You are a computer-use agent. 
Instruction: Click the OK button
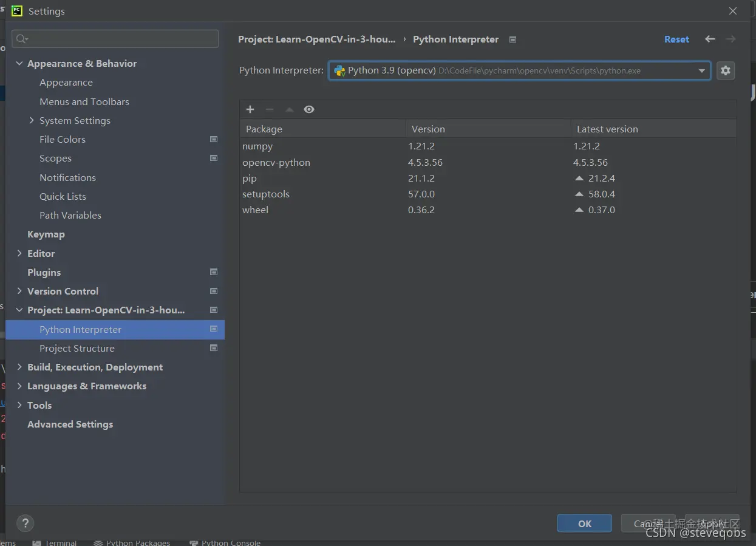tap(585, 524)
